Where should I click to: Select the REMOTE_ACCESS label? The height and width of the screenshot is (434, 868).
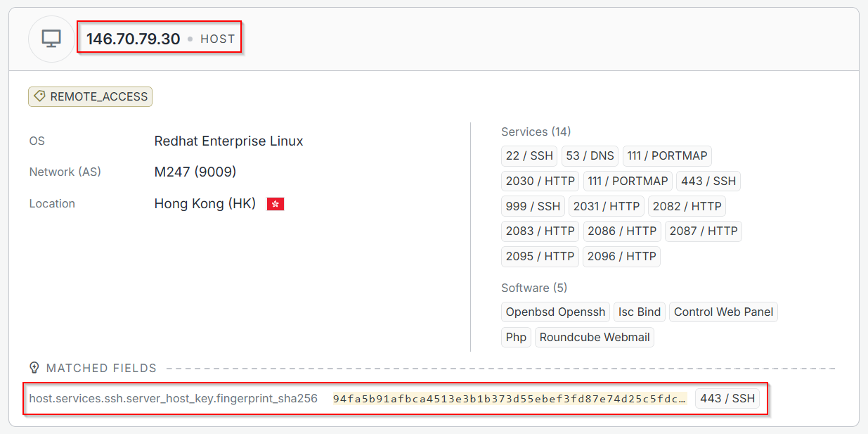(98, 97)
